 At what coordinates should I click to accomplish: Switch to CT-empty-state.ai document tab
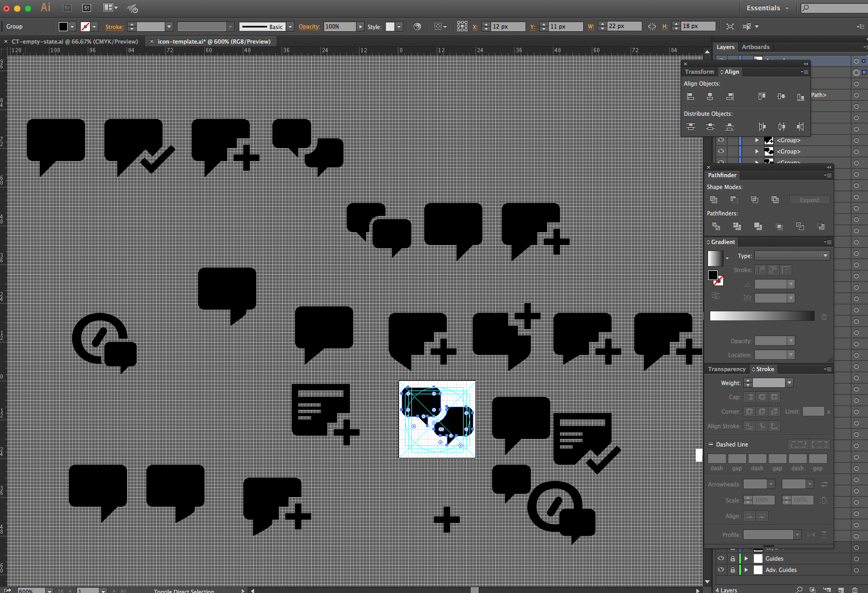click(x=75, y=41)
